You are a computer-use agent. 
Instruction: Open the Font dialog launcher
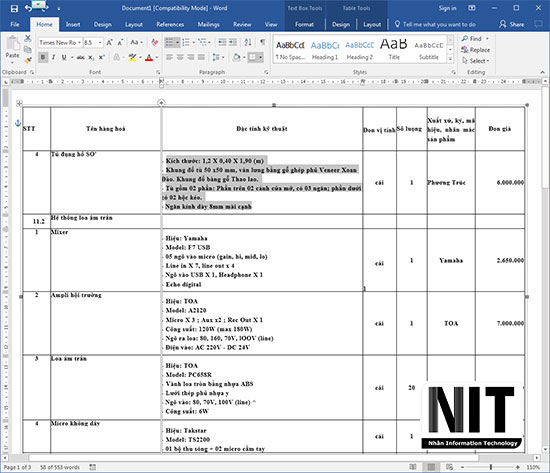pyautogui.click(x=158, y=72)
